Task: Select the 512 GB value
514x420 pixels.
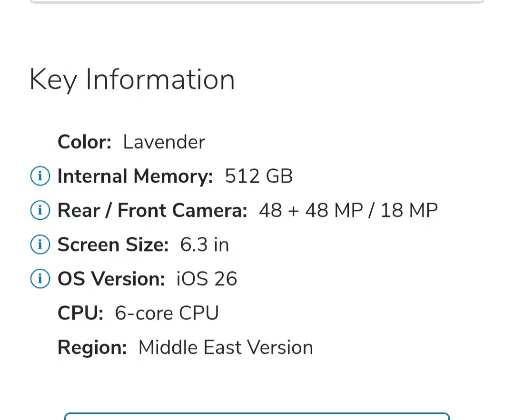Action: point(258,176)
